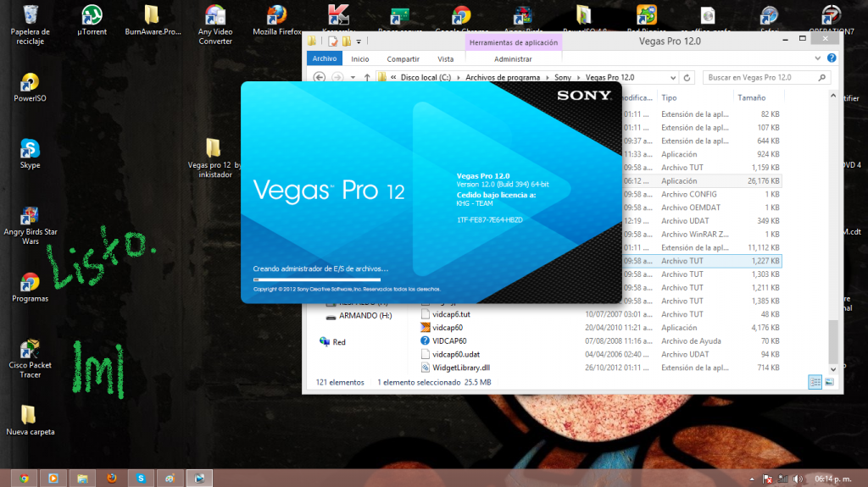Select the OPERATION7 desktop shortcut
This screenshot has height=487, width=868.
coord(832,20)
